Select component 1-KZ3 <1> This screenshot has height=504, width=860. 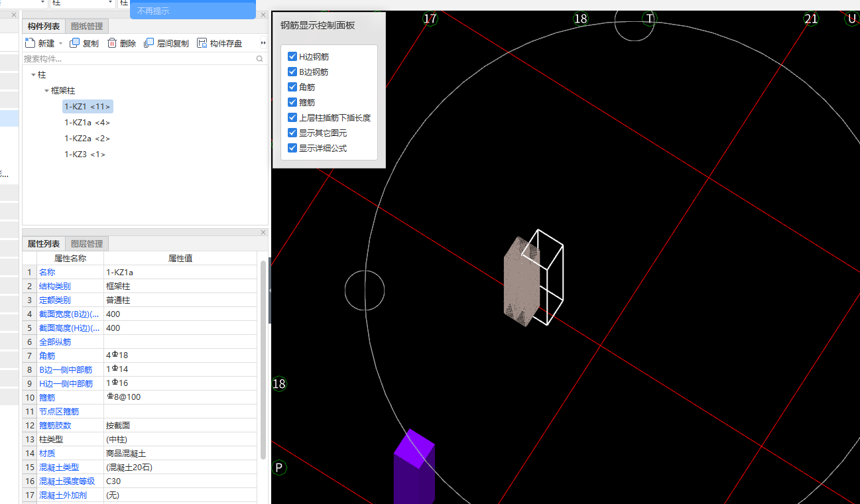coord(85,154)
